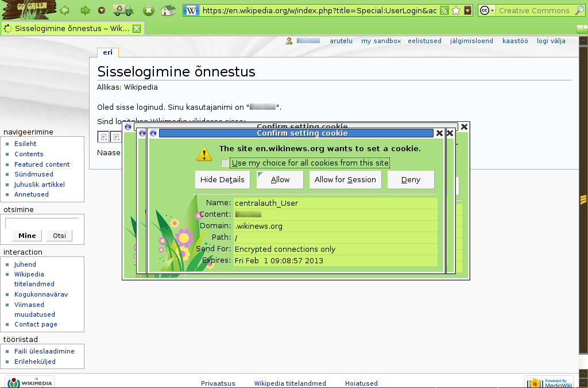Close the Sisselogimine õnnestus tab
The image size is (588, 388).
[x=137, y=29]
